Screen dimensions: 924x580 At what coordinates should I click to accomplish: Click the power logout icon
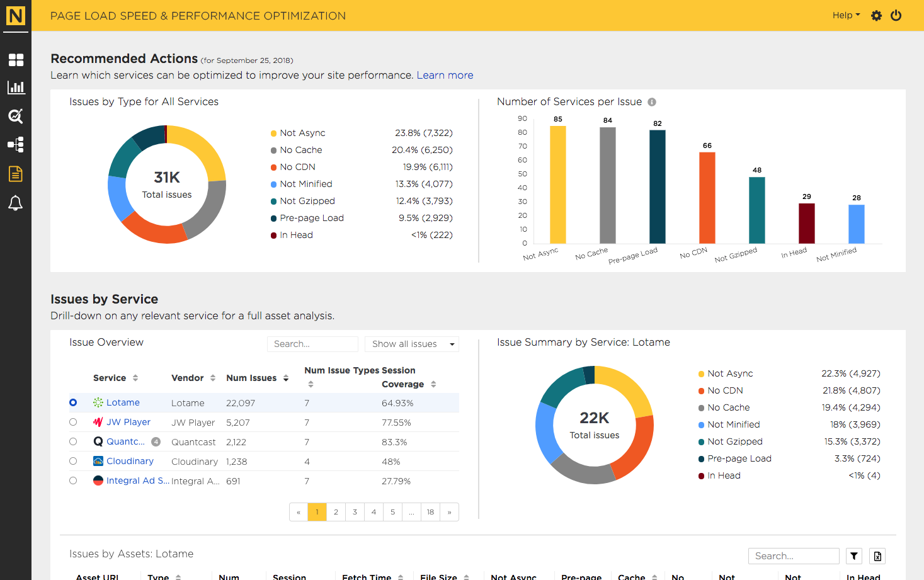point(896,16)
